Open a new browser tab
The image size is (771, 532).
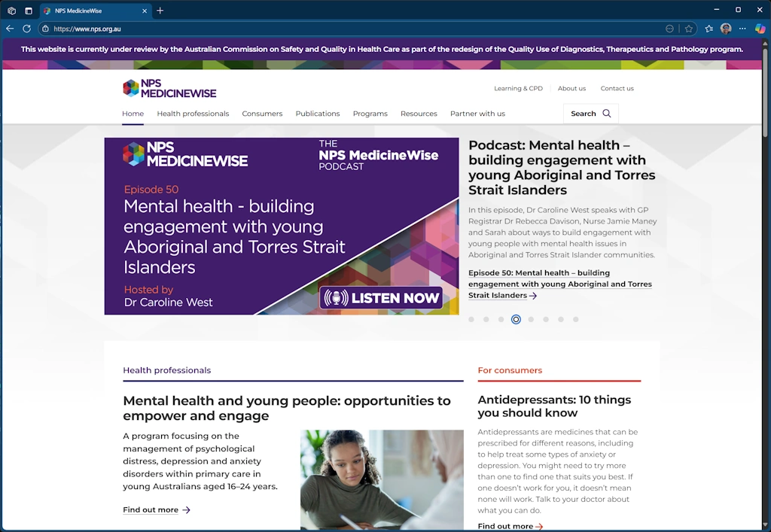click(160, 11)
